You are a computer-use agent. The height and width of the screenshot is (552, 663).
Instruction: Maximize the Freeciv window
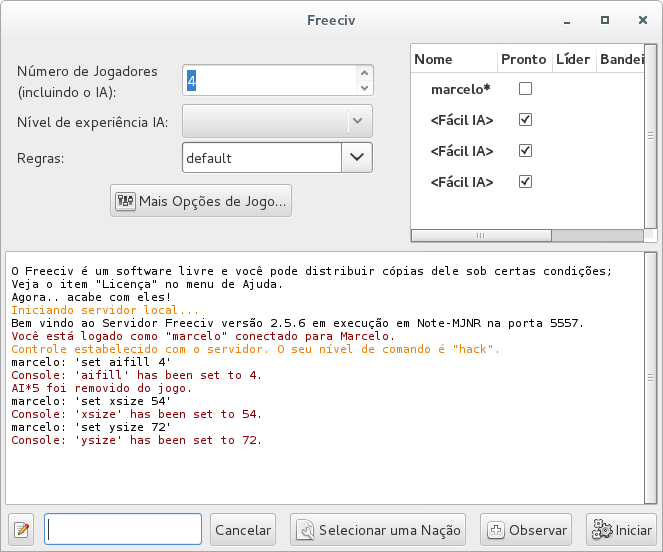[604, 19]
